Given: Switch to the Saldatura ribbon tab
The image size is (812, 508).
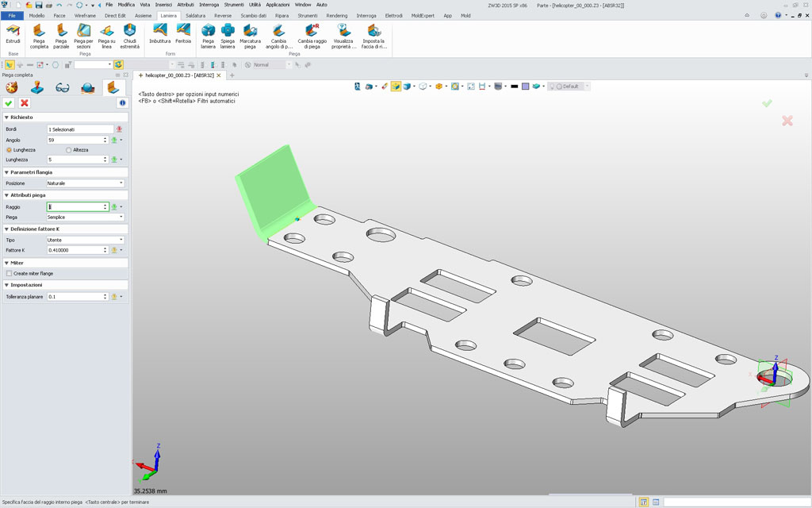Looking at the screenshot, I should click(x=195, y=16).
